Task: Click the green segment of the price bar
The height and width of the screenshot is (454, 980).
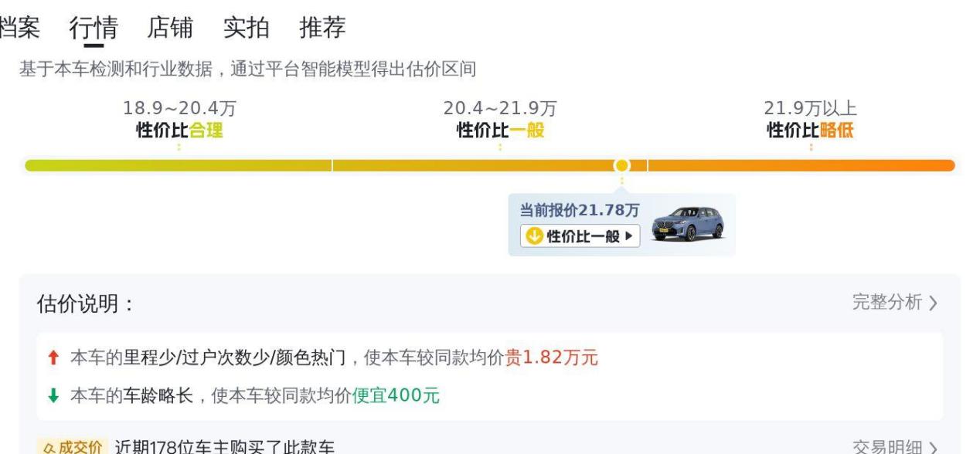Action: (x=178, y=165)
